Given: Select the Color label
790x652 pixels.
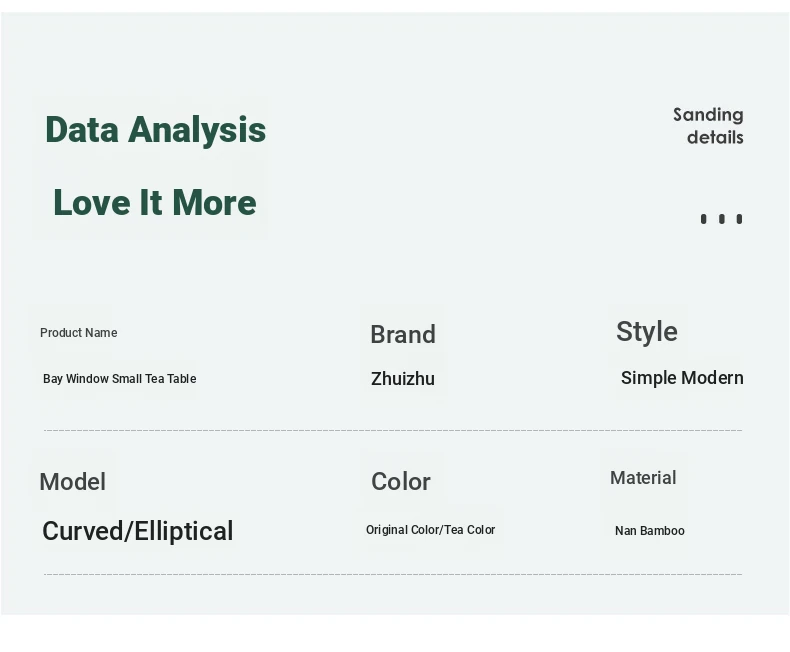Looking at the screenshot, I should click(401, 482).
